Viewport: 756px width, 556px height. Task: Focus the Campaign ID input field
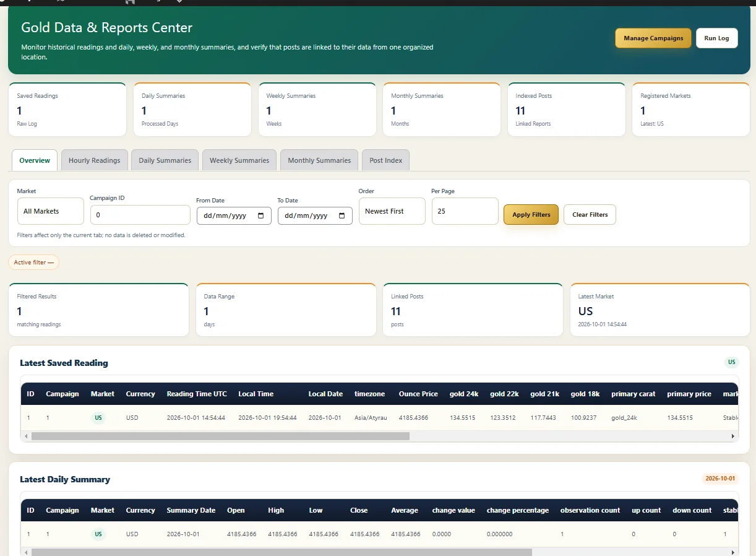point(140,215)
